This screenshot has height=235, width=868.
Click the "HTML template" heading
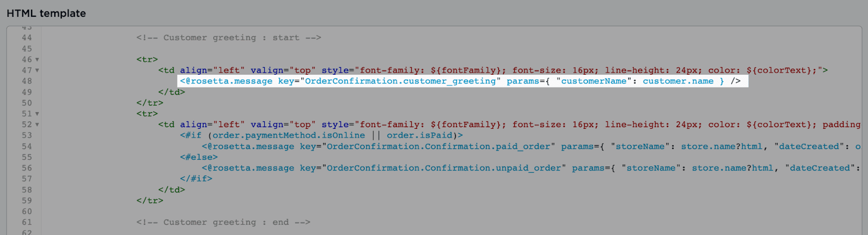tap(46, 13)
